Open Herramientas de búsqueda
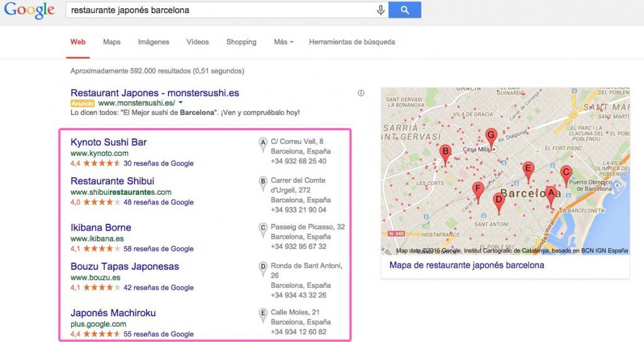The width and height of the screenshot is (644, 342). pyautogui.click(x=352, y=42)
